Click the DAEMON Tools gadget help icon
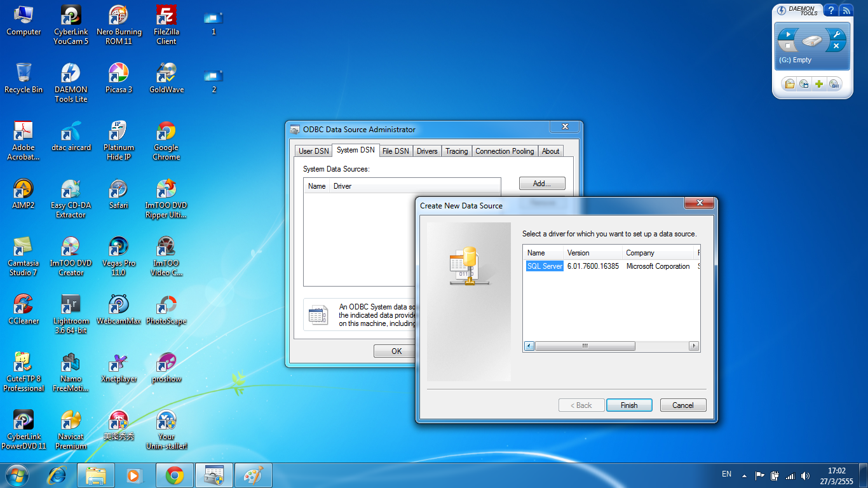Screen dimensions: 868x488 (x=831, y=11)
